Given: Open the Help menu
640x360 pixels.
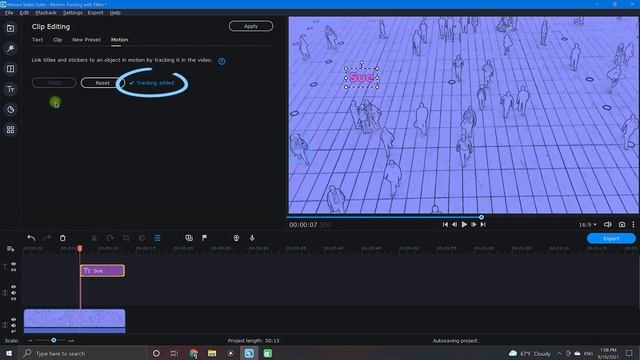Looking at the screenshot, I should coord(115,13).
